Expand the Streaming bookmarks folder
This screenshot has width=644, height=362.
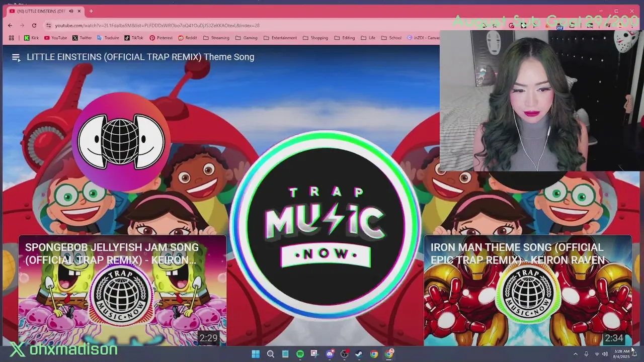(216, 38)
